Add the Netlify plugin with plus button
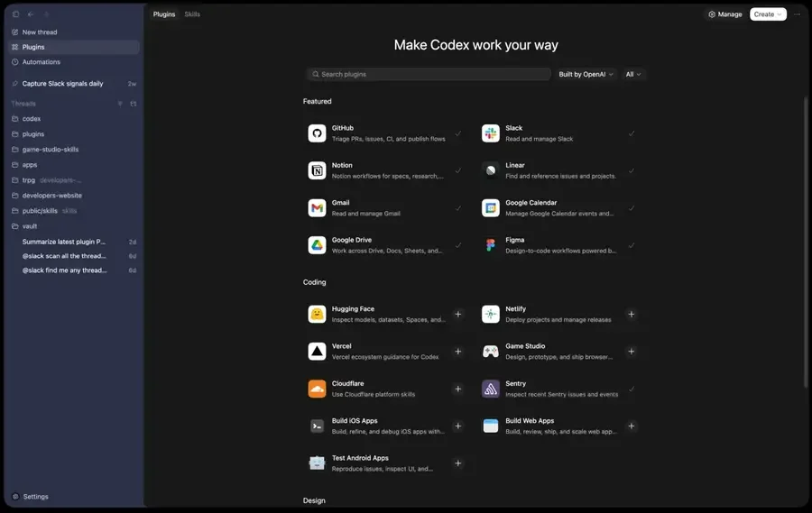This screenshot has height=513, width=812. pyautogui.click(x=631, y=314)
